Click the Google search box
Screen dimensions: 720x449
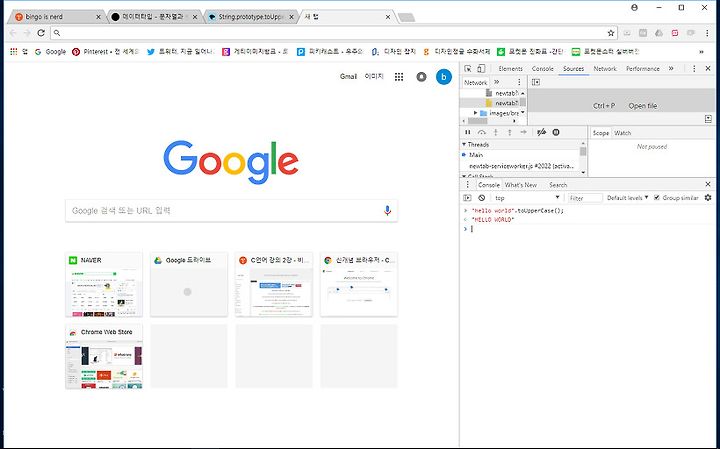[x=231, y=211]
